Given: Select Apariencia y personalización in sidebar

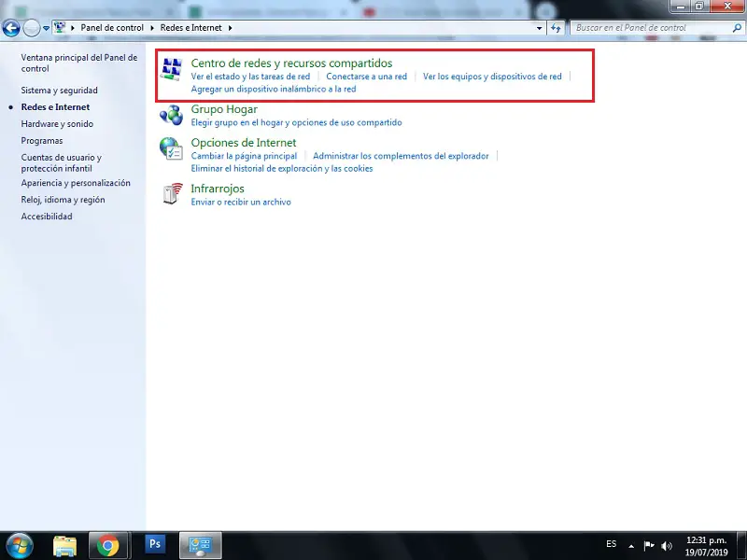Looking at the screenshot, I should click(76, 183).
